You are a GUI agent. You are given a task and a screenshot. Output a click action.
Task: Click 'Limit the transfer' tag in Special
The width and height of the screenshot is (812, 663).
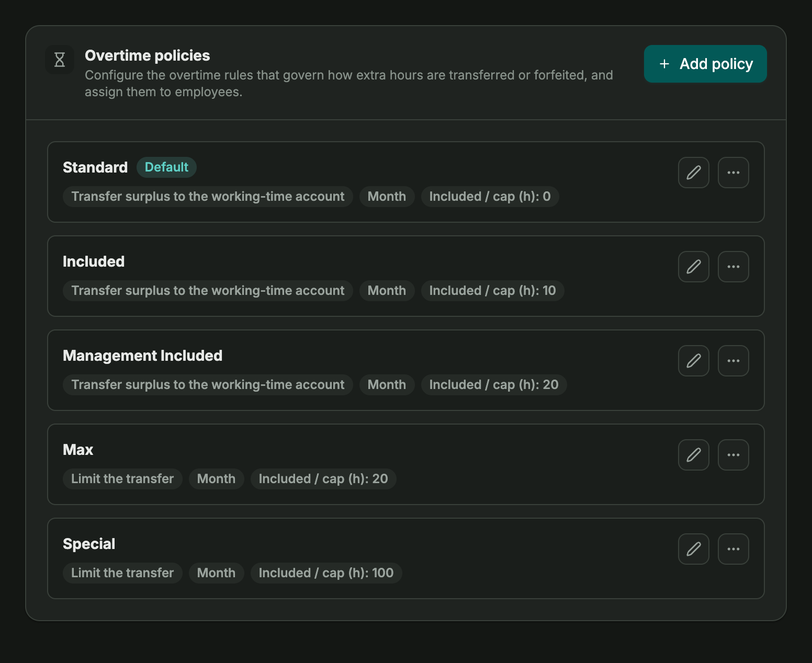(122, 573)
